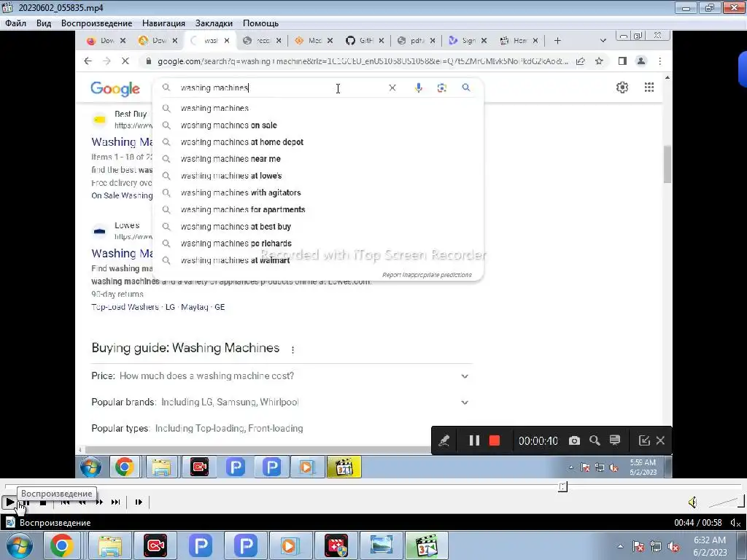The width and height of the screenshot is (747, 560).
Task: Select the "washing machines for apartments" suggestion
Action: [x=318, y=209]
